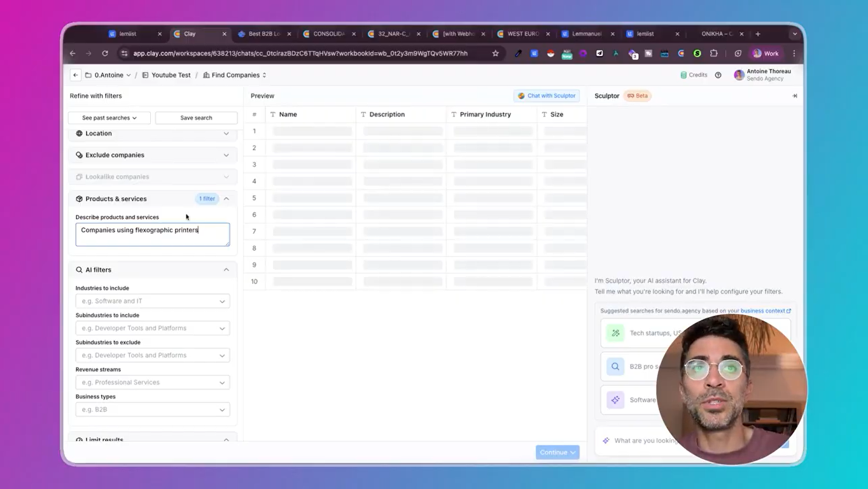The image size is (868, 489).
Task: Collapse the Products & services section
Action: (226, 199)
